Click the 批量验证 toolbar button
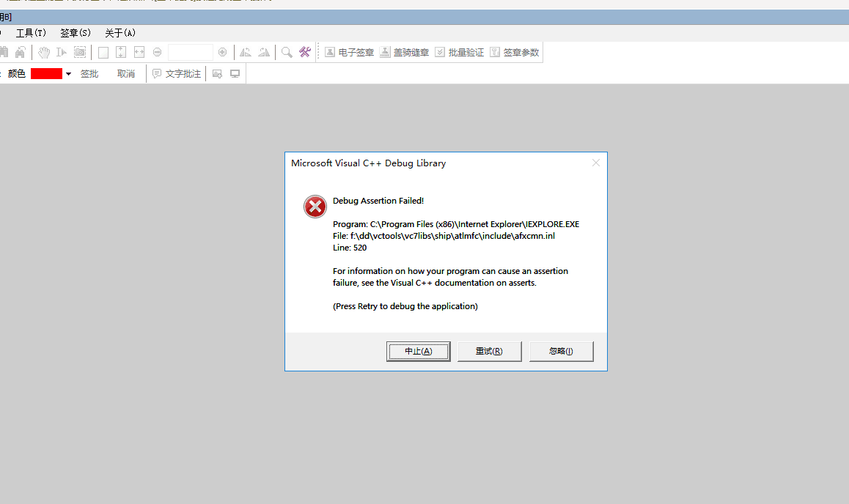 [x=459, y=52]
